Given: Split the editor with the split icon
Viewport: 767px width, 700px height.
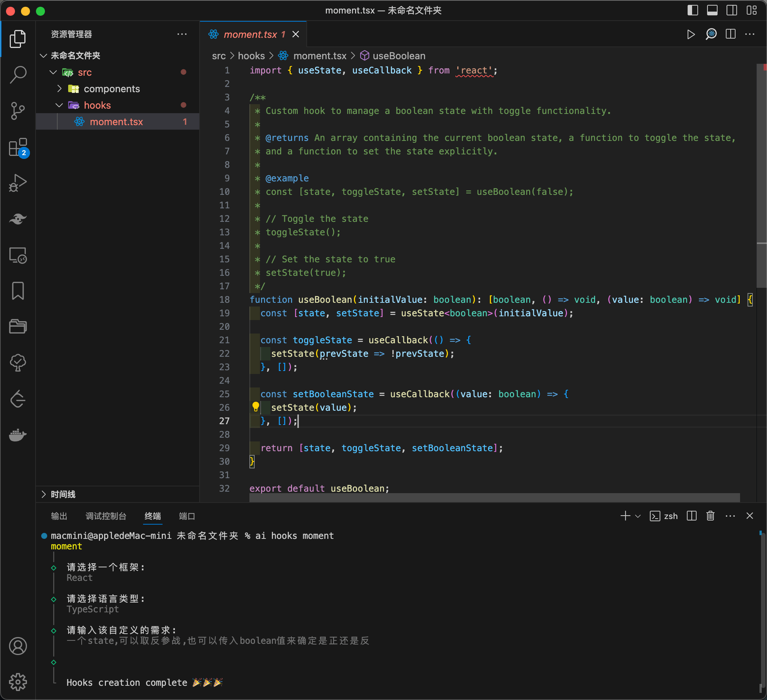Looking at the screenshot, I should point(730,34).
